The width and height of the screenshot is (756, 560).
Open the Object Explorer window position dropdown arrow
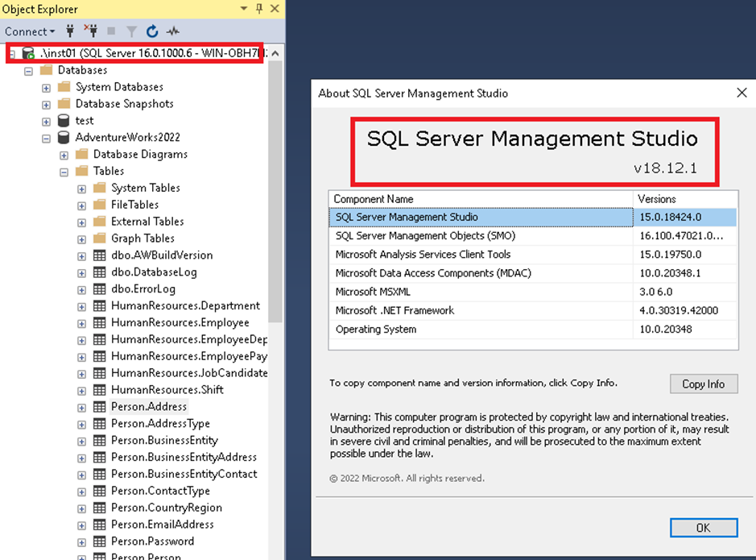(244, 9)
